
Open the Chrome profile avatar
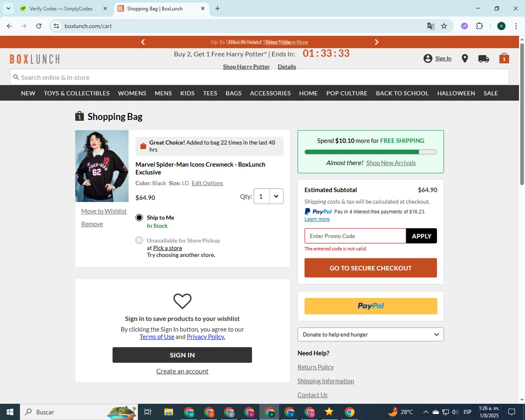501,26
